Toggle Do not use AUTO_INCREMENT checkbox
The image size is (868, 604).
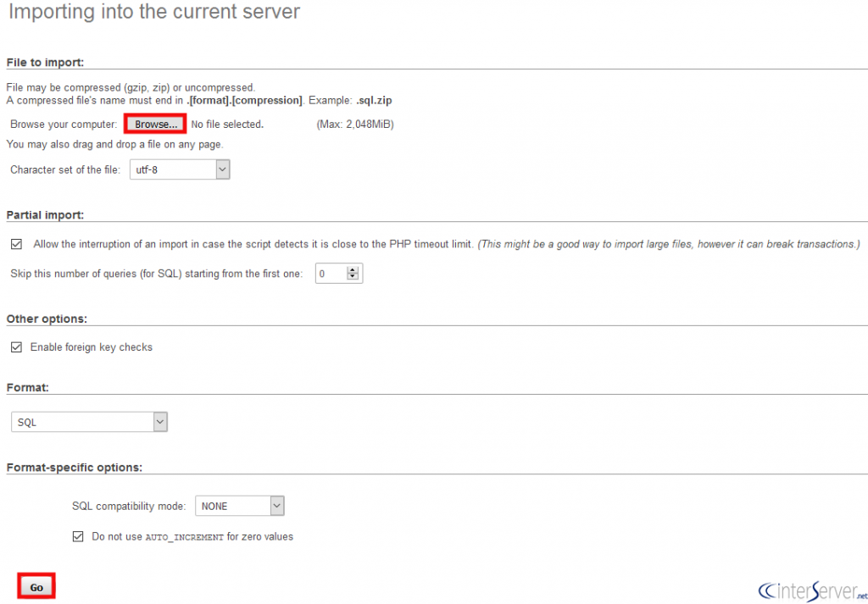pos(79,536)
